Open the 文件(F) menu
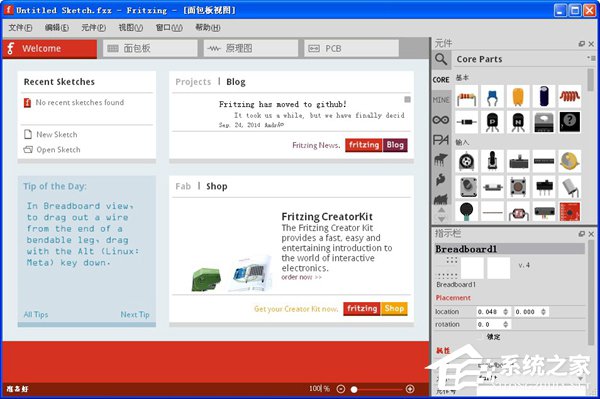This screenshot has width=600, height=399. click(x=20, y=28)
